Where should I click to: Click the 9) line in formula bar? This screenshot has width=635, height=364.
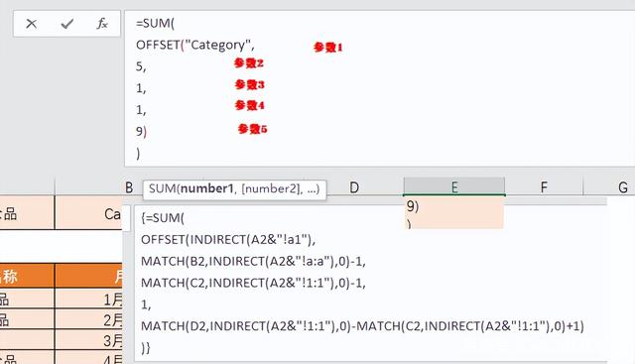141,131
